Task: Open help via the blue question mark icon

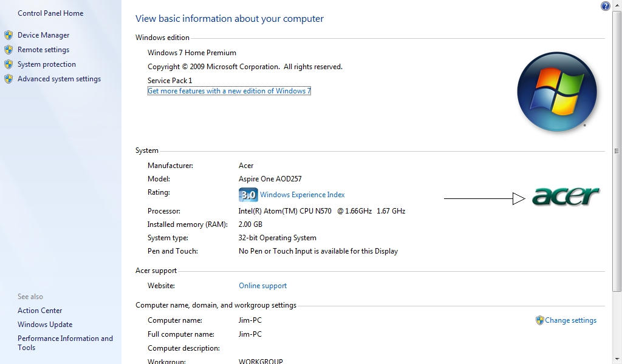Action: click(x=606, y=6)
